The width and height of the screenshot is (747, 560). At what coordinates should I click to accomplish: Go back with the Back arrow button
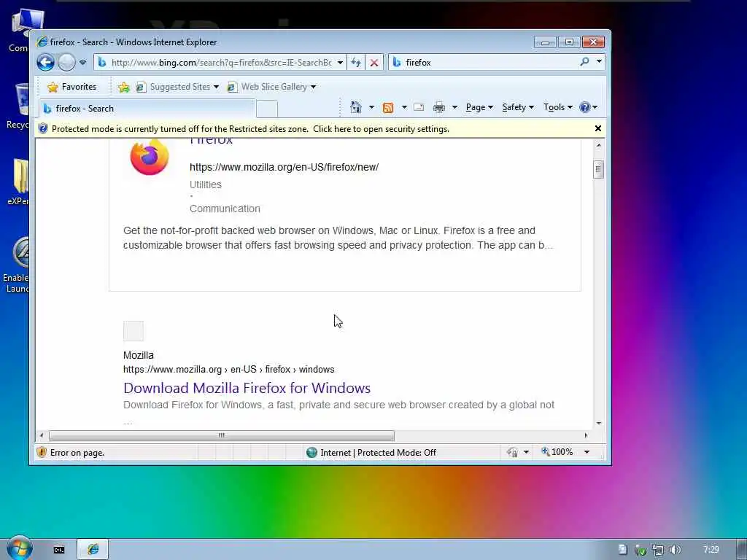pos(46,63)
